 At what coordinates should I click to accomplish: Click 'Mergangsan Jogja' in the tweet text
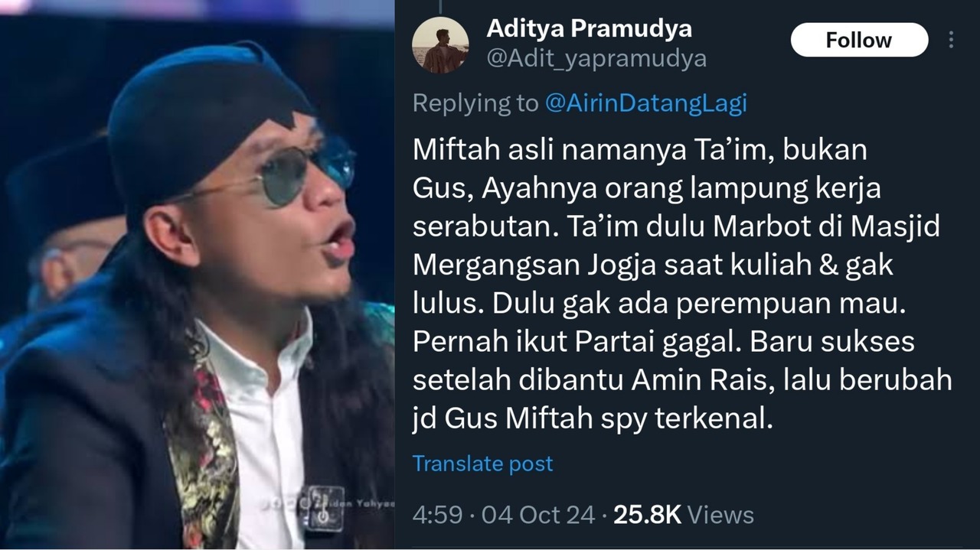click(x=524, y=265)
